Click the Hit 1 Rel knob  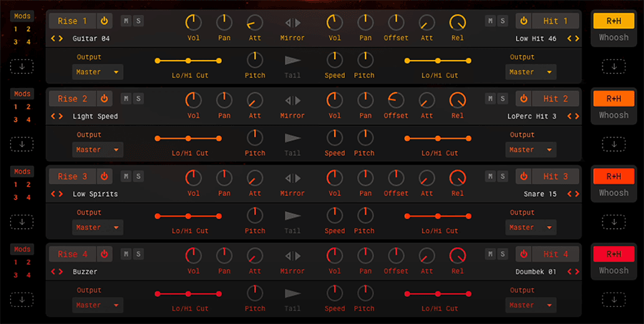[457, 23]
